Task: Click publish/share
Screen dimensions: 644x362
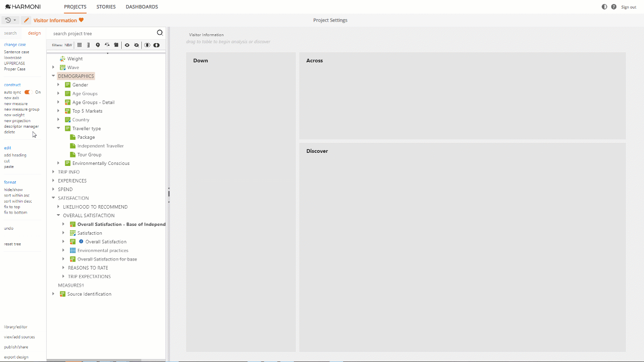Action: pos(16,347)
